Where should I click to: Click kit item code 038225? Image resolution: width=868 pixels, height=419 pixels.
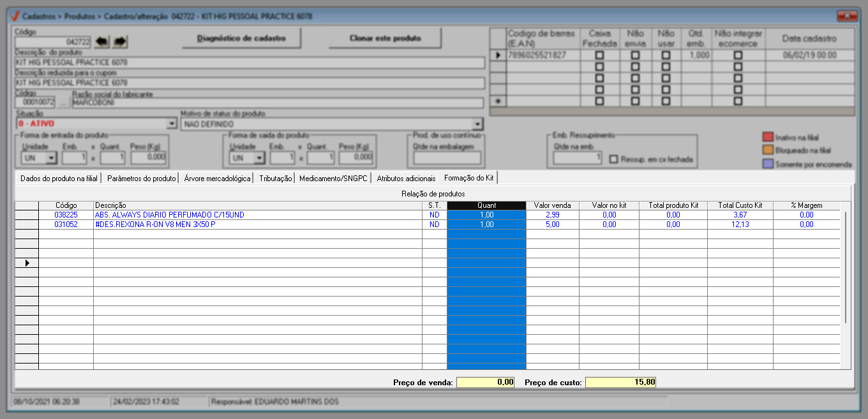coord(66,216)
